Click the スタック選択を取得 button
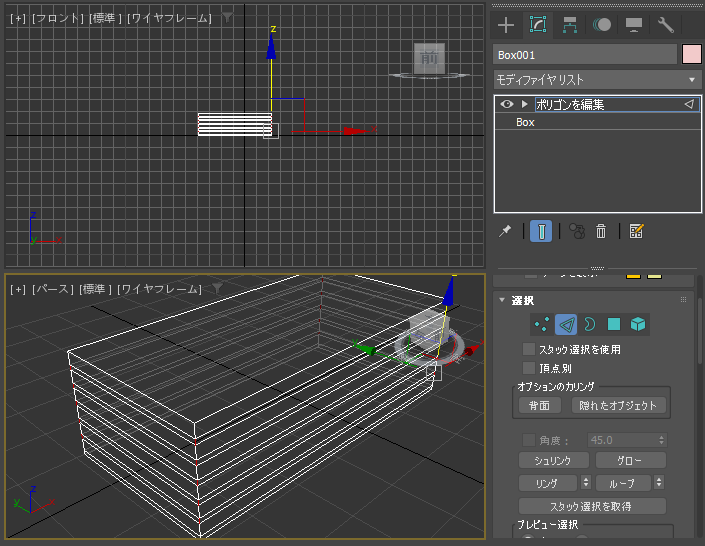This screenshot has width=705, height=546. [x=592, y=506]
